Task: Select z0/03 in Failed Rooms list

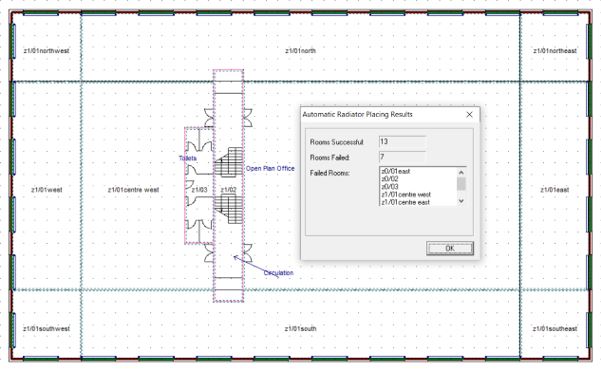Action: pos(390,187)
